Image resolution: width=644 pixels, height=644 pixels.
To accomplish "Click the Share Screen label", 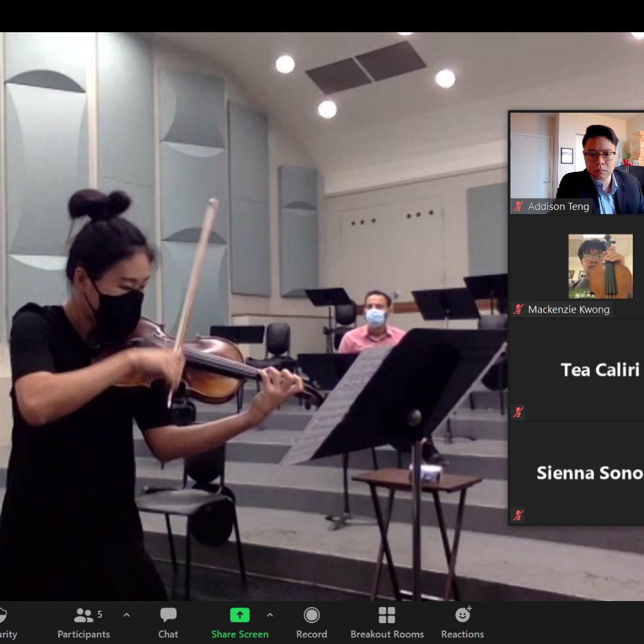I will click(240, 634).
